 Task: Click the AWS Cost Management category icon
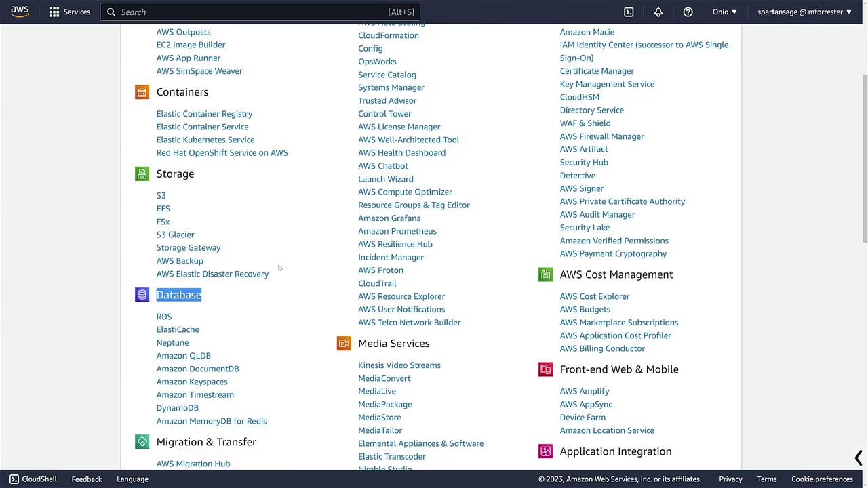545,274
